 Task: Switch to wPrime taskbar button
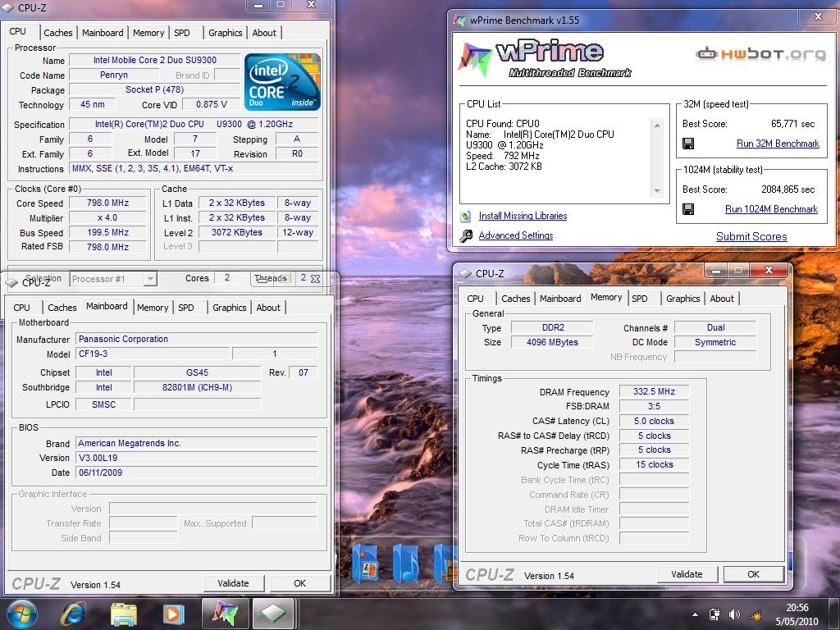point(225,614)
